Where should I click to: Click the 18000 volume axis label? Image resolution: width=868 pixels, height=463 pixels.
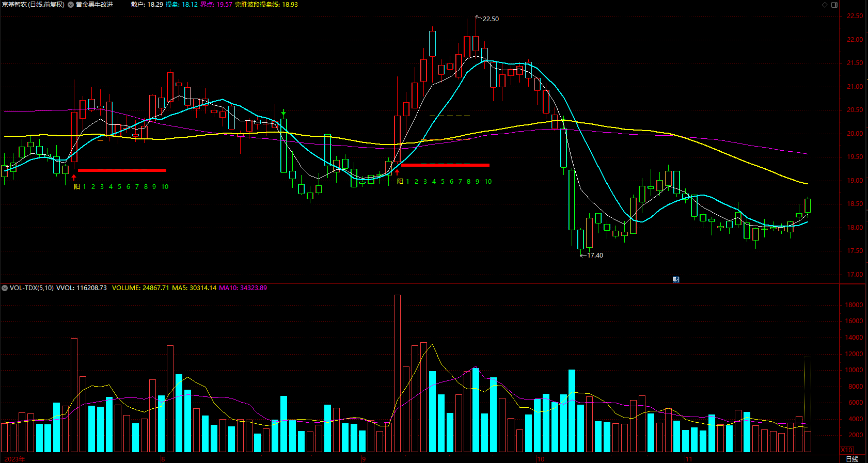click(x=854, y=305)
